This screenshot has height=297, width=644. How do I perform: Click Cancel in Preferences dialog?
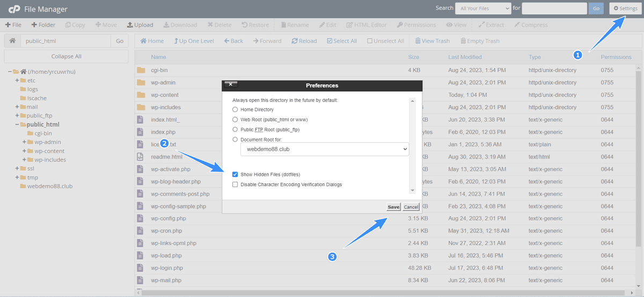pos(411,207)
